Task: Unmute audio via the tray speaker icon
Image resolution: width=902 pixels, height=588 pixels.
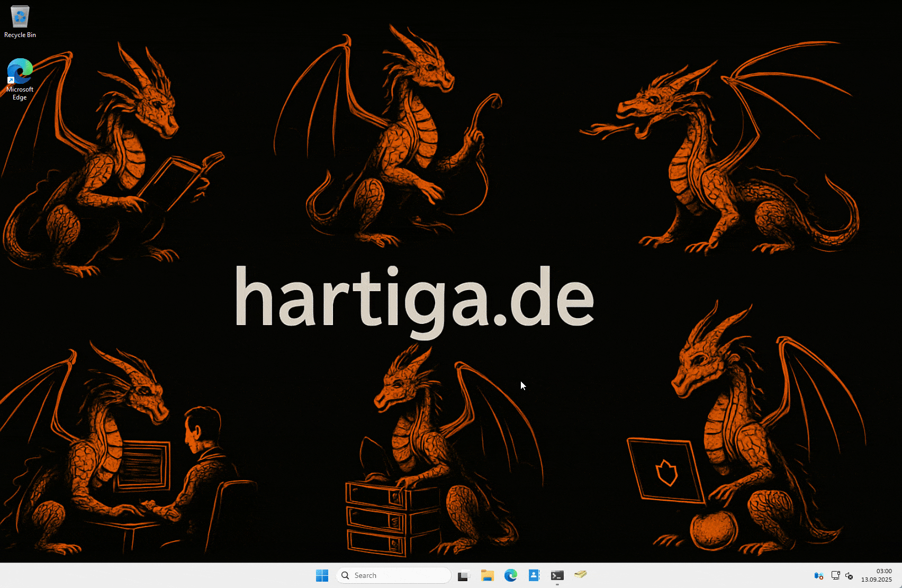Action: click(849, 575)
